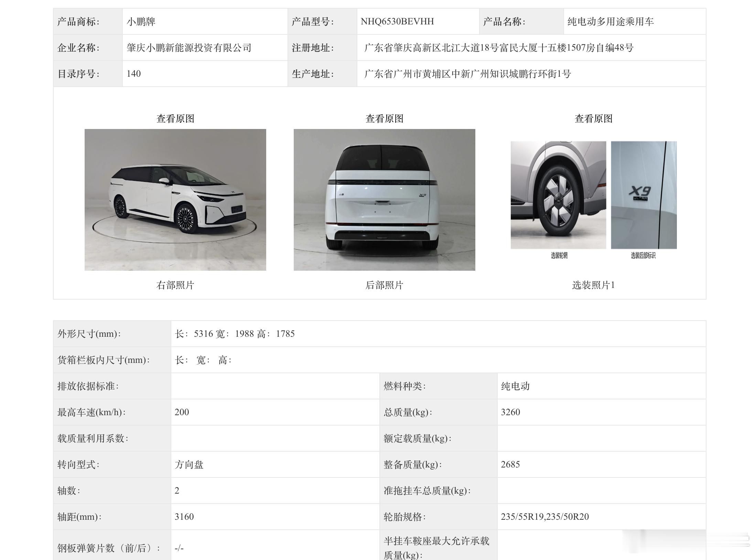756x560 pixels.
Task: Click the company name 肇庆小鹏新能源投资有限公司
Action: point(189,48)
